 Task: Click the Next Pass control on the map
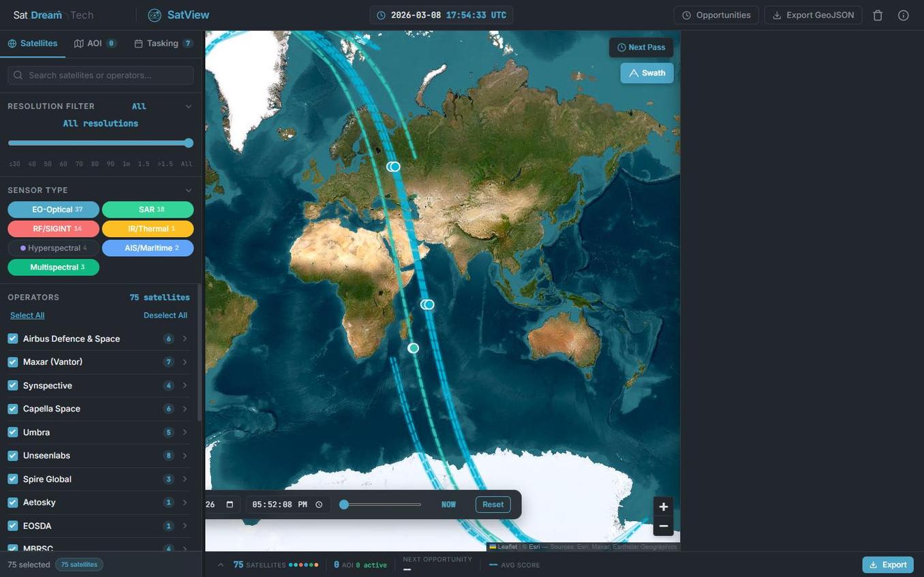point(641,47)
